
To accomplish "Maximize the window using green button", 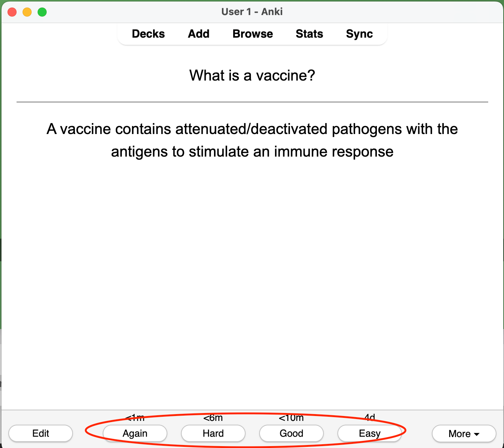I will (x=42, y=12).
